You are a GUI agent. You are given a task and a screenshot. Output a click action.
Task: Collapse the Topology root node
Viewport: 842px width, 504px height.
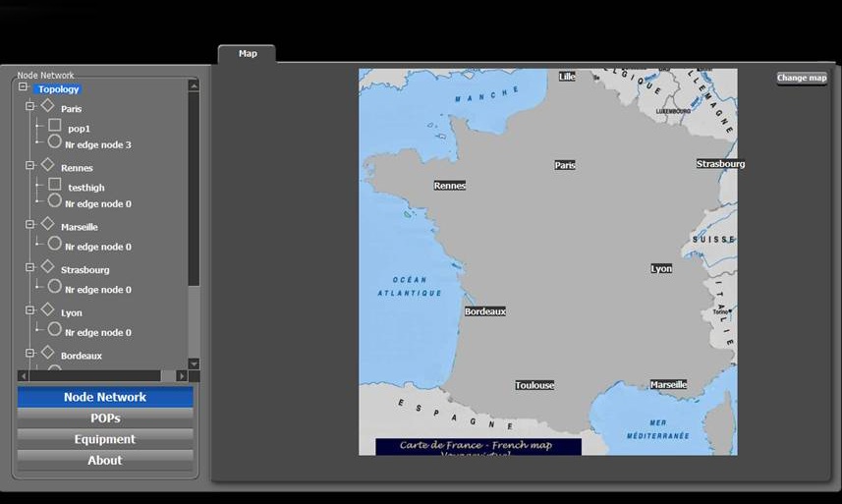tap(23, 86)
